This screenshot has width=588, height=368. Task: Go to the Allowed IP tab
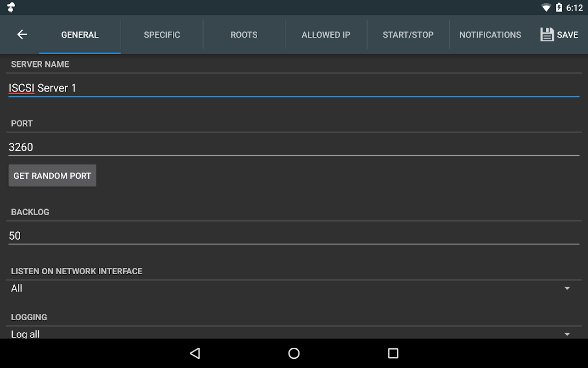[326, 34]
